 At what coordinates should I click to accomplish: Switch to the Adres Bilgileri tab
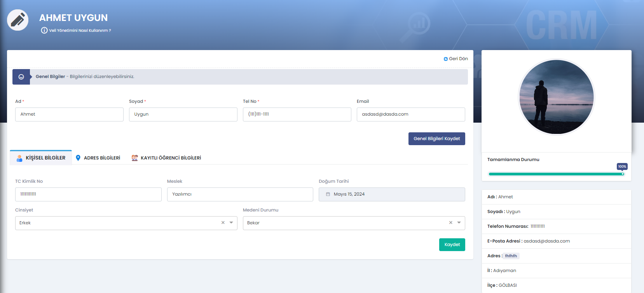point(98,158)
